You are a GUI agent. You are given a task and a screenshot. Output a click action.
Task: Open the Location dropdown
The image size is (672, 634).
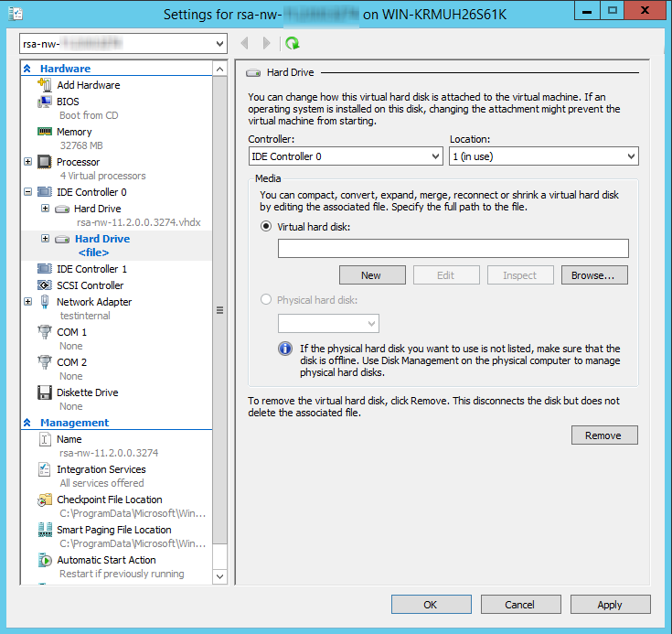tap(543, 156)
